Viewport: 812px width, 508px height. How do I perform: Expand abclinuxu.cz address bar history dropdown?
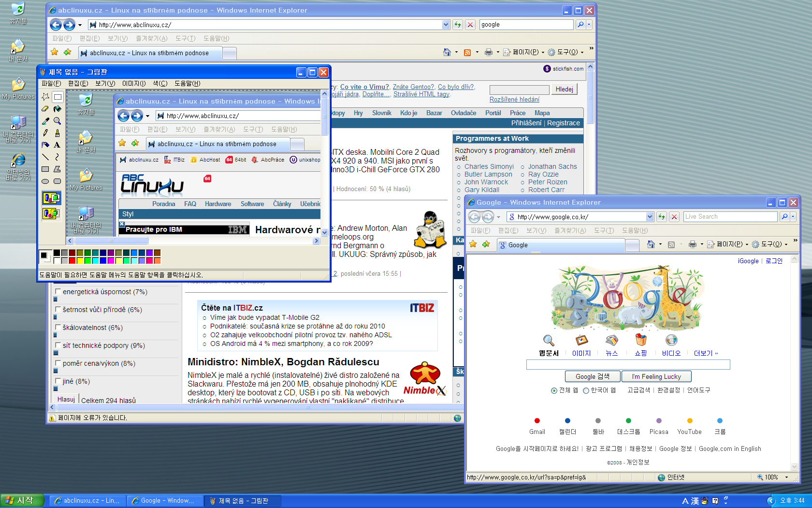(x=446, y=25)
